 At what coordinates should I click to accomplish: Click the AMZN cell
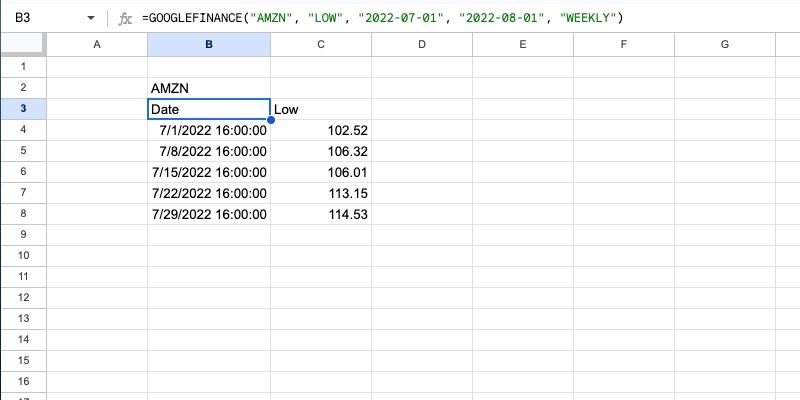click(208, 88)
